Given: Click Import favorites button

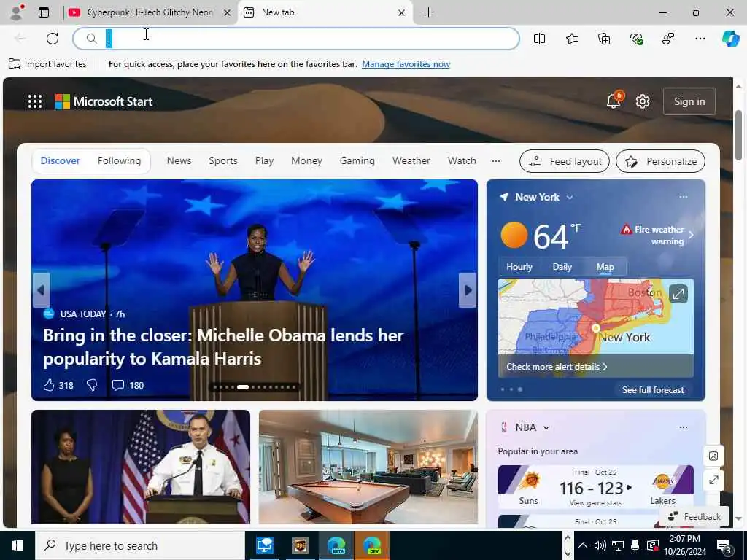Looking at the screenshot, I should point(47,64).
